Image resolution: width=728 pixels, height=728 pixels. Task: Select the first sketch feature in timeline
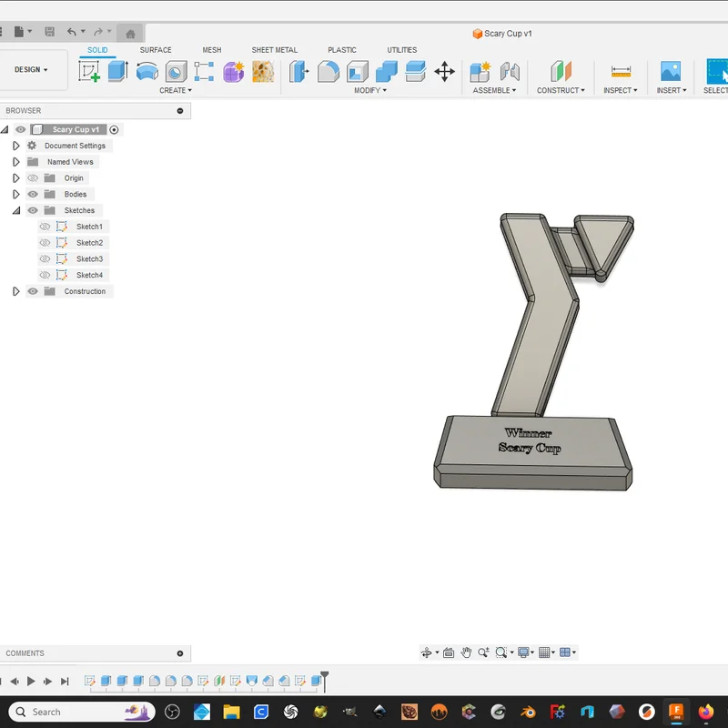click(89, 681)
